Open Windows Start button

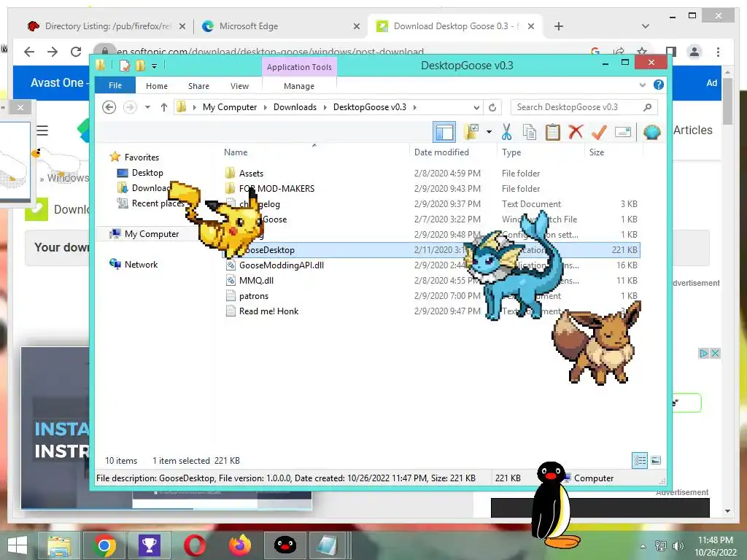pos(18,545)
